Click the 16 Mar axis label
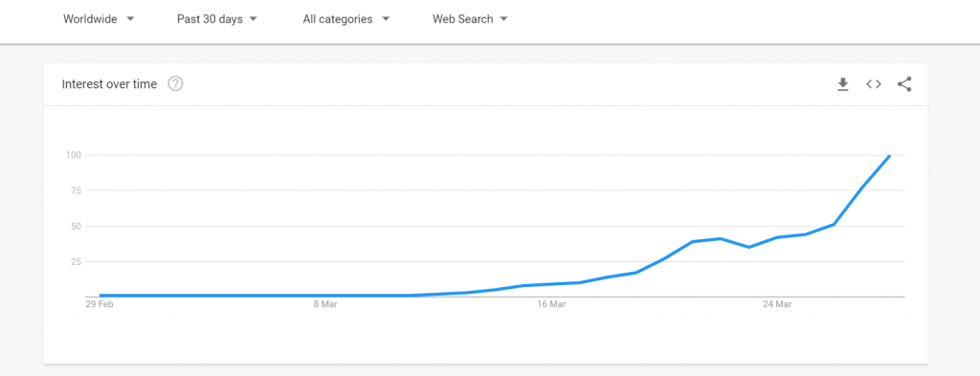The height and width of the screenshot is (376, 980). coord(551,305)
